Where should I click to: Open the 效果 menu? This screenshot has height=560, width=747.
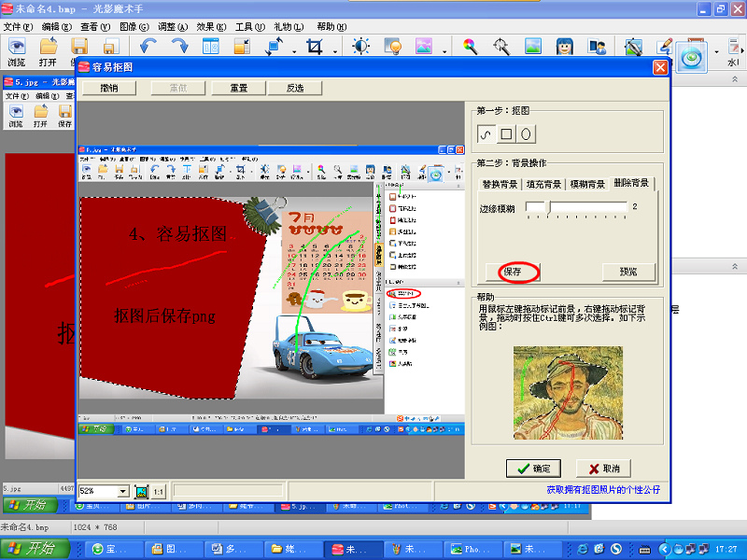pyautogui.click(x=211, y=27)
